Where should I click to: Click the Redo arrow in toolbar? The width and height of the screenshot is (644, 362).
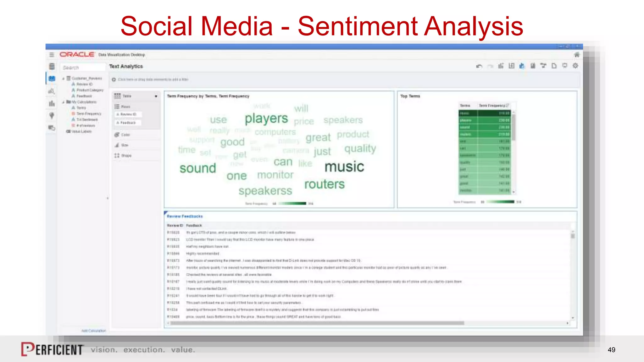490,66
